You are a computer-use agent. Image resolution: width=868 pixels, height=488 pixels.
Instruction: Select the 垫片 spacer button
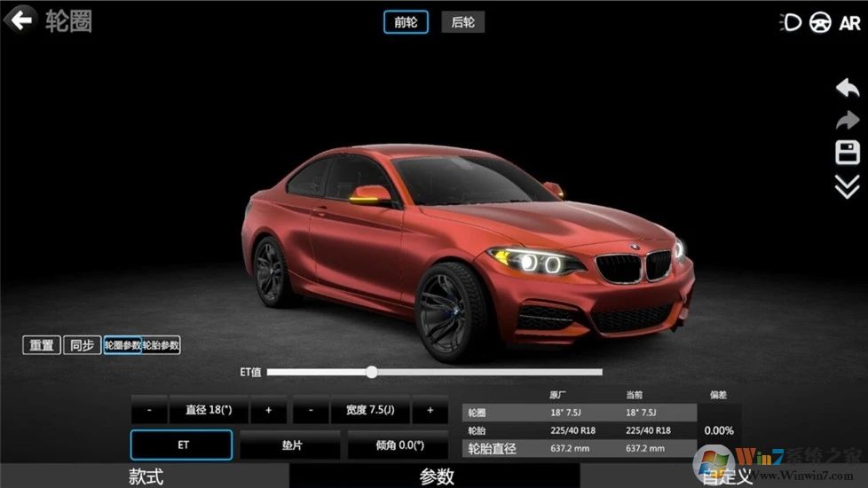click(290, 445)
